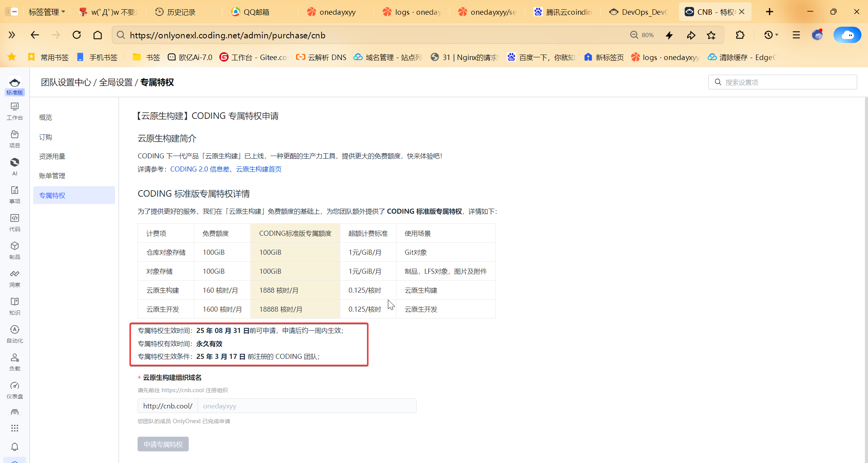The image size is (868, 463).
Task: Open the 工作台 sidebar icon
Action: coord(15,111)
